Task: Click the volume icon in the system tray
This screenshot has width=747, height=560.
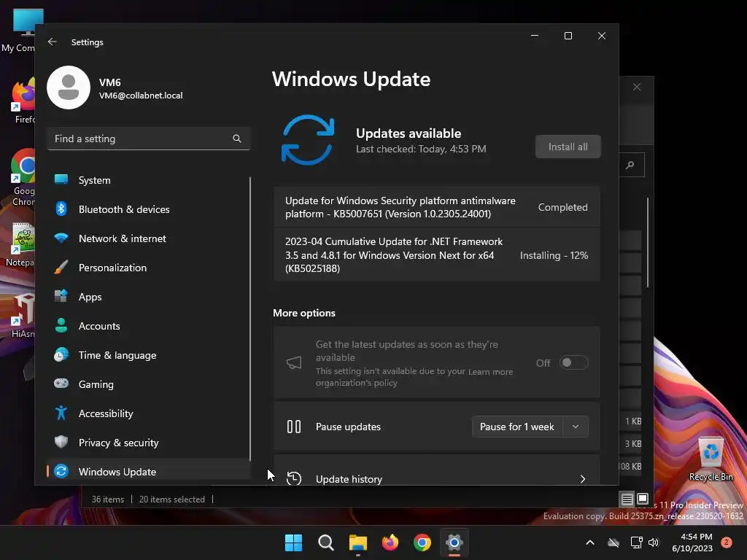Action: coord(654,542)
